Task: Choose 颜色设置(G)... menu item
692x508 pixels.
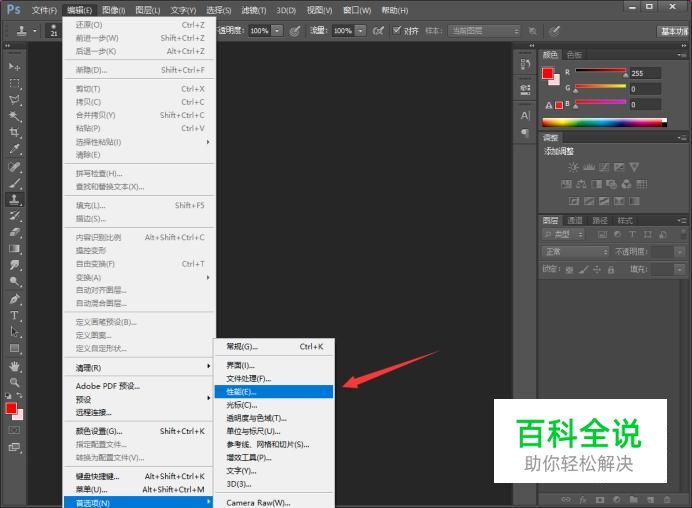Action: coord(139,431)
